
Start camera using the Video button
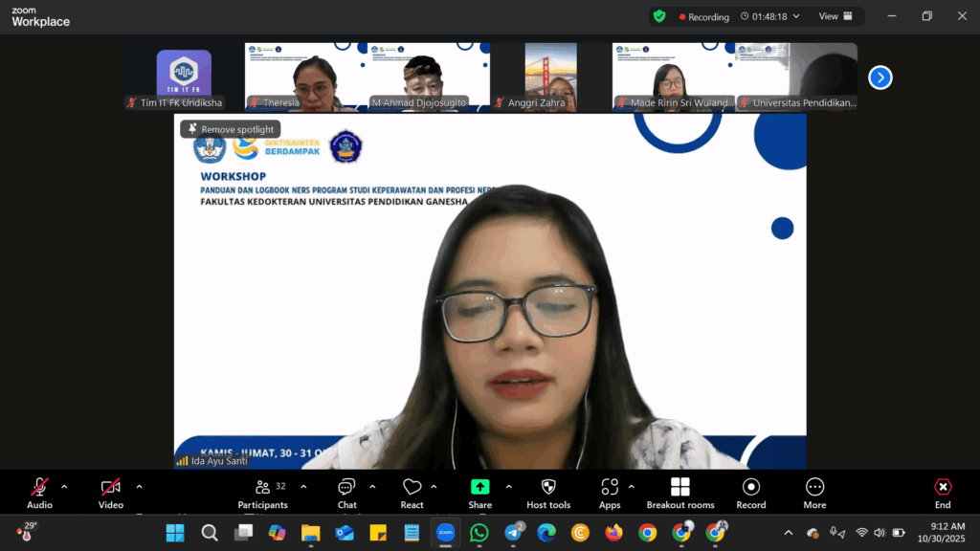pos(110,488)
